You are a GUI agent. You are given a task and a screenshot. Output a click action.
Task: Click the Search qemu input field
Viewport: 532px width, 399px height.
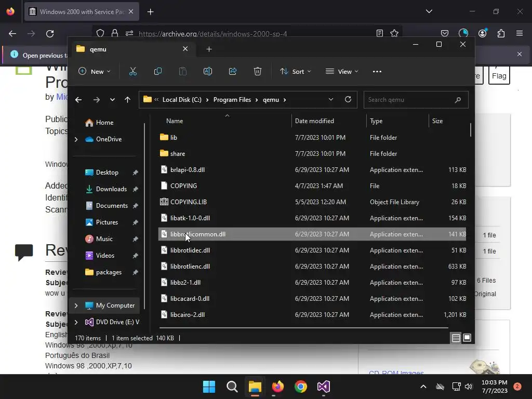pos(416,100)
